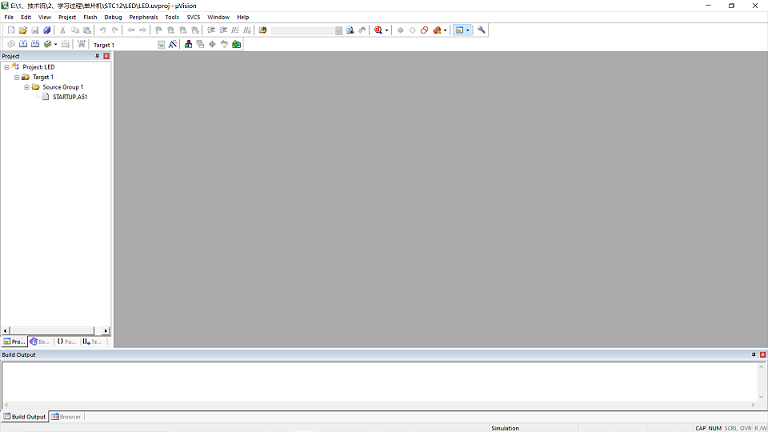Open the Pack Installer icon
This screenshot has height=432, width=768.
point(237,44)
